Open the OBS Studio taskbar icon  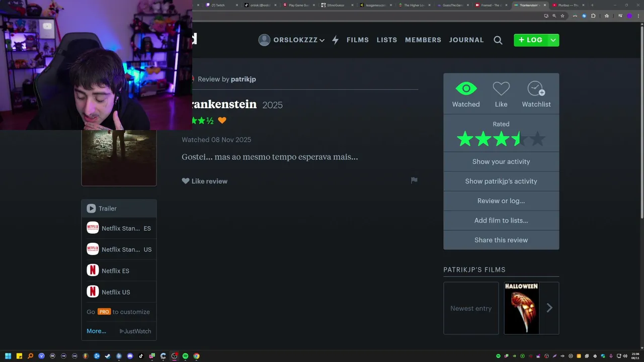tap(174, 356)
